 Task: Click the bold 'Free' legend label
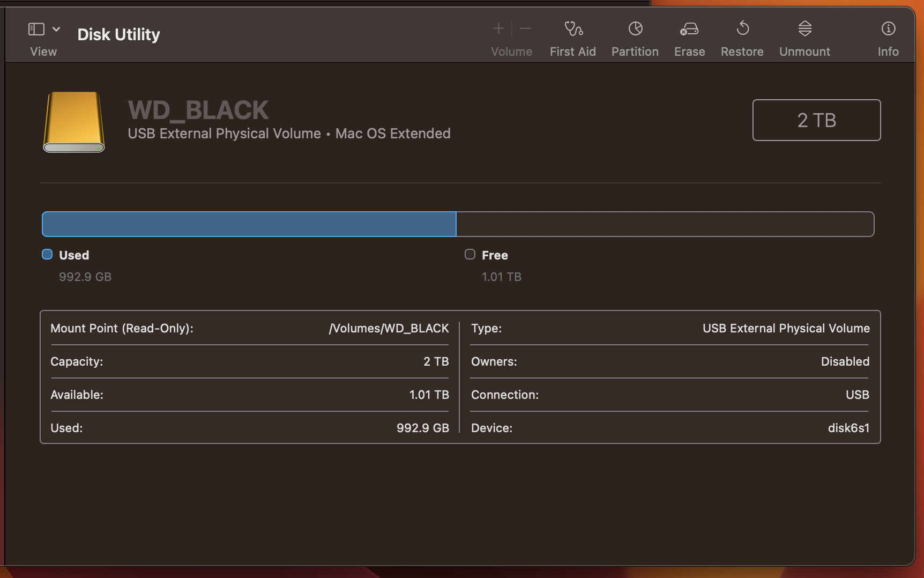pos(495,255)
